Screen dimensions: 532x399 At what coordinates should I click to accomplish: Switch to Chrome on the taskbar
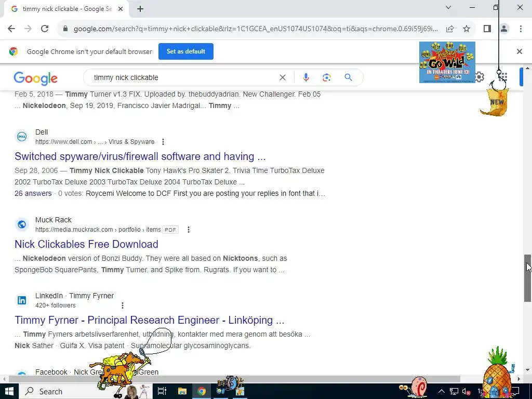[202, 391]
